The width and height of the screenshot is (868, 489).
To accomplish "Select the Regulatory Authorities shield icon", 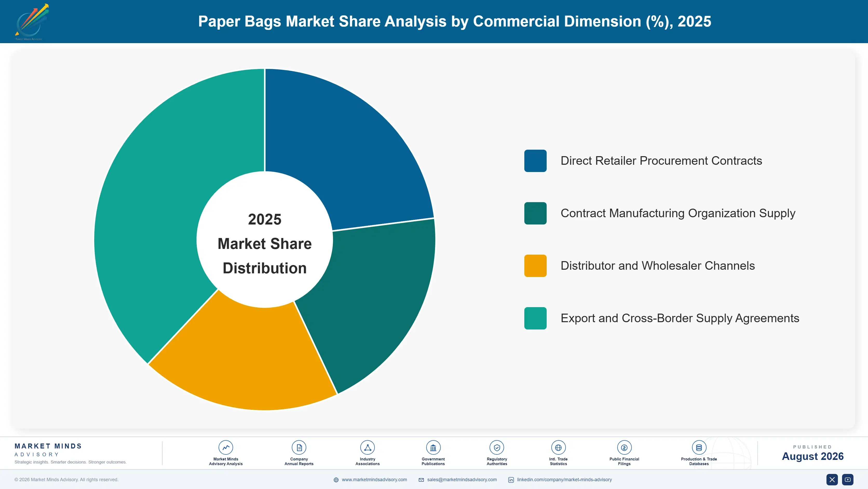I will point(497,447).
